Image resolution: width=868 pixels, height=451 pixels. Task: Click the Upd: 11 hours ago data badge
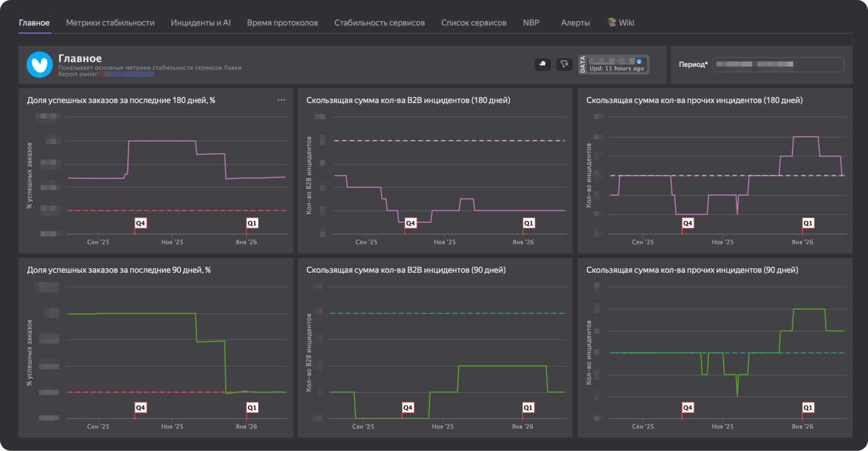[x=616, y=68]
